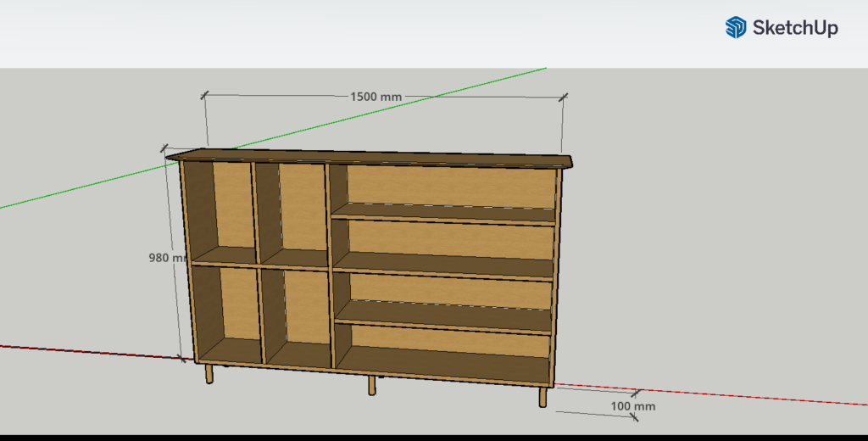
Task: Select the 100 mm leg dimension label
Action: (x=633, y=406)
